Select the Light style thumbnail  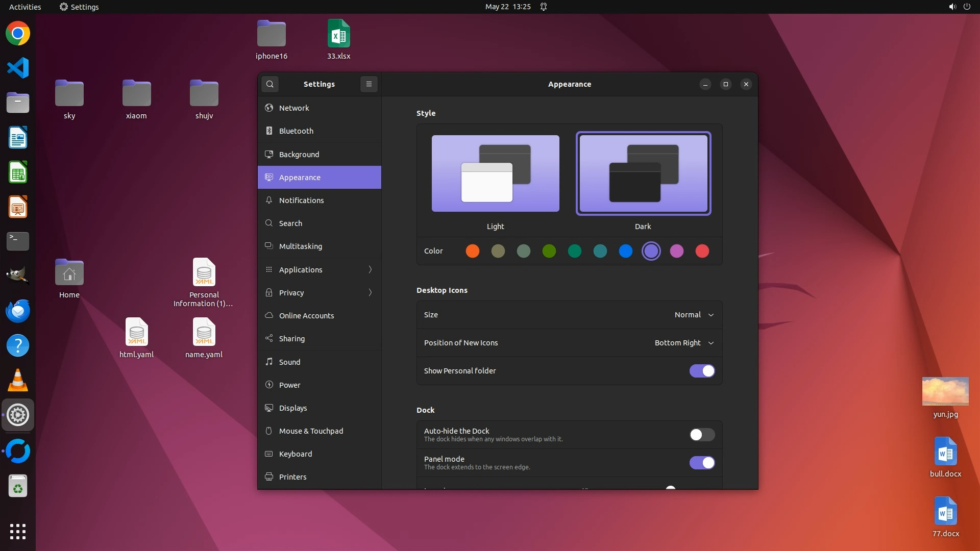[x=495, y=173]
